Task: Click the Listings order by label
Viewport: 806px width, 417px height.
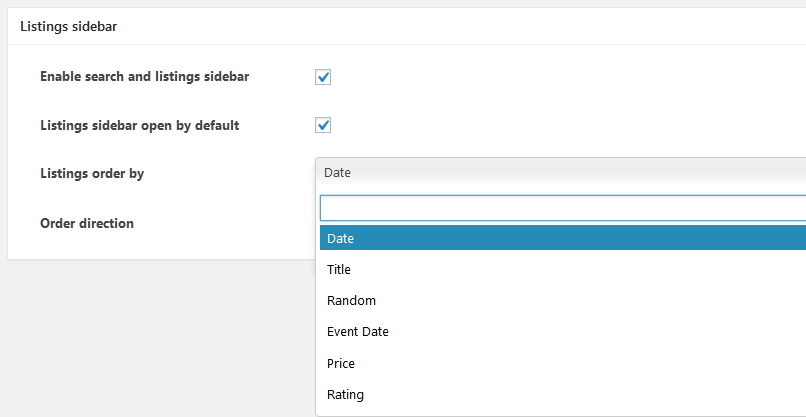Action: coord(92,174)
